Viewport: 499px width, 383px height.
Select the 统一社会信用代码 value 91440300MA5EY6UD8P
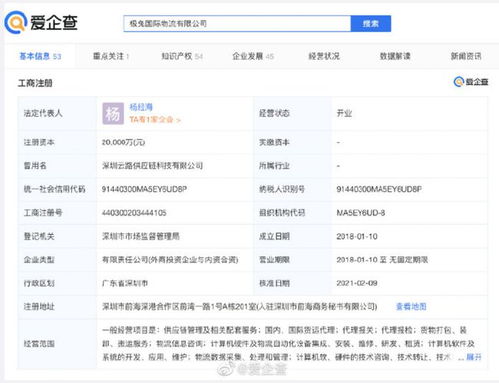tap(144, 189)
